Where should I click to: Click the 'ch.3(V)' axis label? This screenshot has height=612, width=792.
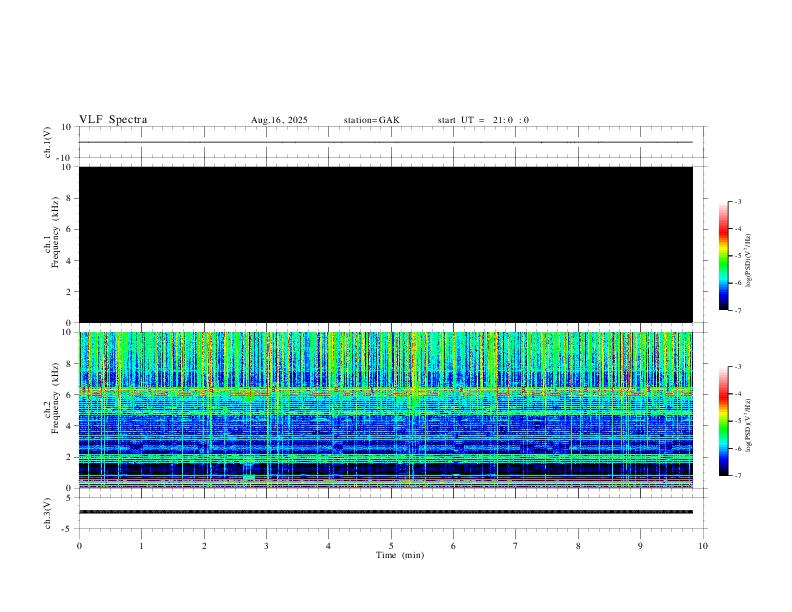pyautogui.click(x=48, y=513)
